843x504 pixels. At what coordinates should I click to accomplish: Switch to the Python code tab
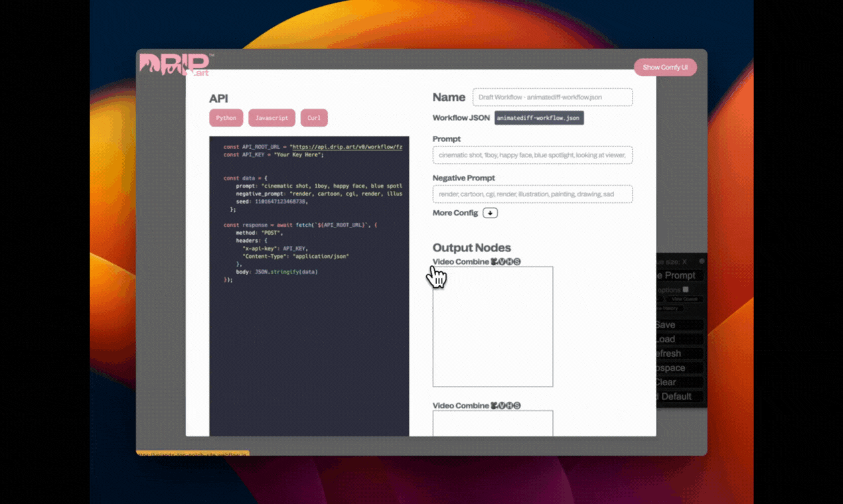pos(226,118)
